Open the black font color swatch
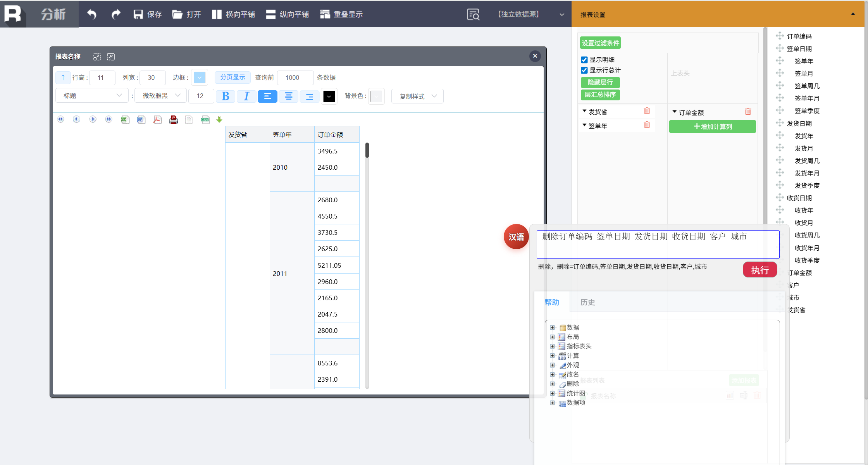This screenshot has height=465, width=868. coord(329,96)
